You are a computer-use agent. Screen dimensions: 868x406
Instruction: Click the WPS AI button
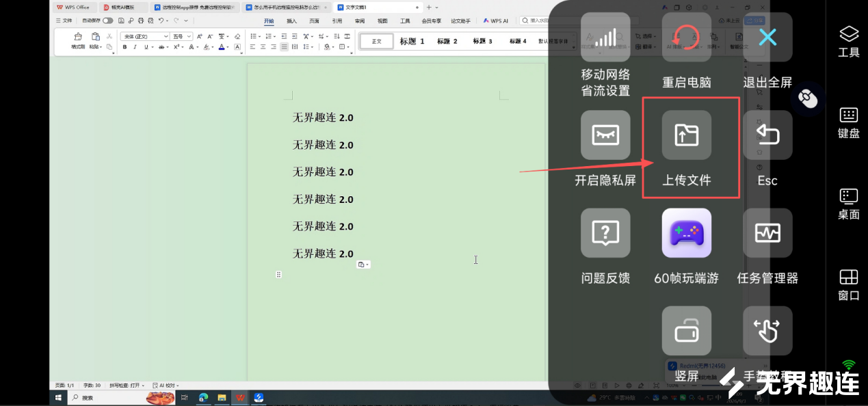pyautogui.click(x=496, y=21)
